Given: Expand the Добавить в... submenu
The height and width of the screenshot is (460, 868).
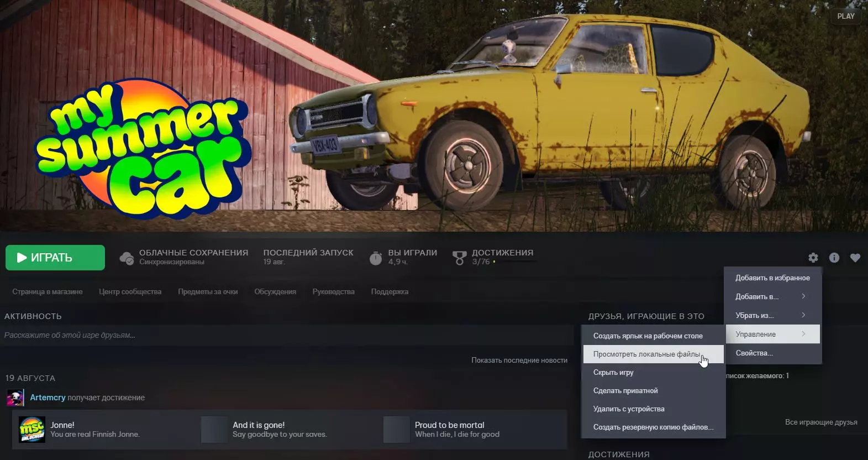Looking at the screenshot, I should 772,297.
